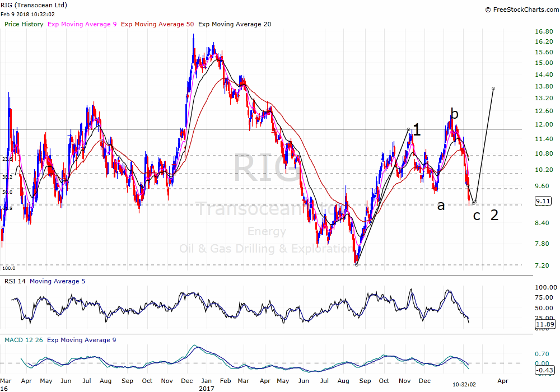Click the MACD value box -0.43
The height and width of the screenshot is (392, 560).
[545, 370]
